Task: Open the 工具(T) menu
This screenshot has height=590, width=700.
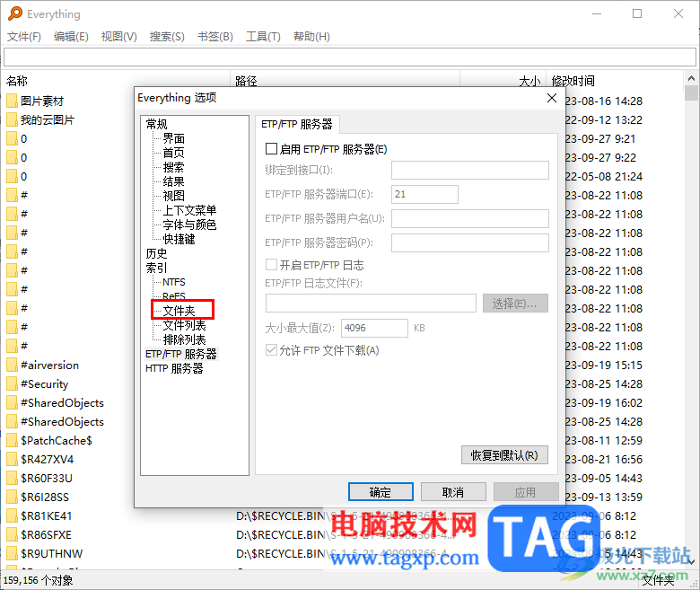Action: coord(263,37)
